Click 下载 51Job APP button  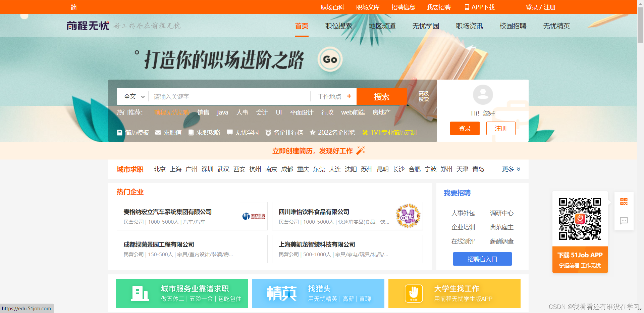580,260
